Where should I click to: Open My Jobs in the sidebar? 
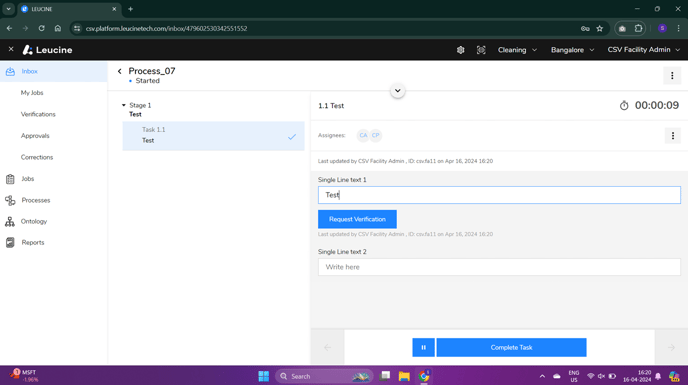pyautogui.click(x=32, y=93)
